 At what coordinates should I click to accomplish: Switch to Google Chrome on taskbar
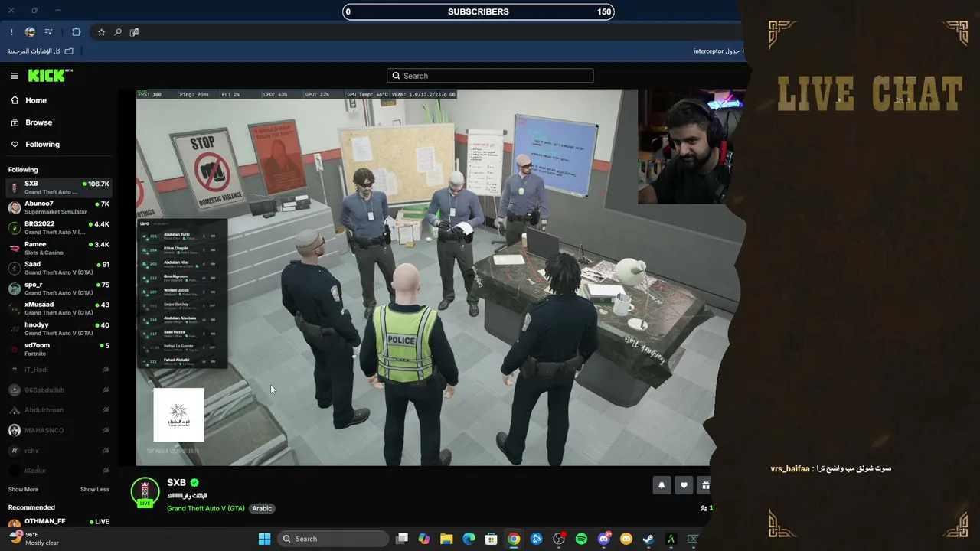[x=514, y=539]
